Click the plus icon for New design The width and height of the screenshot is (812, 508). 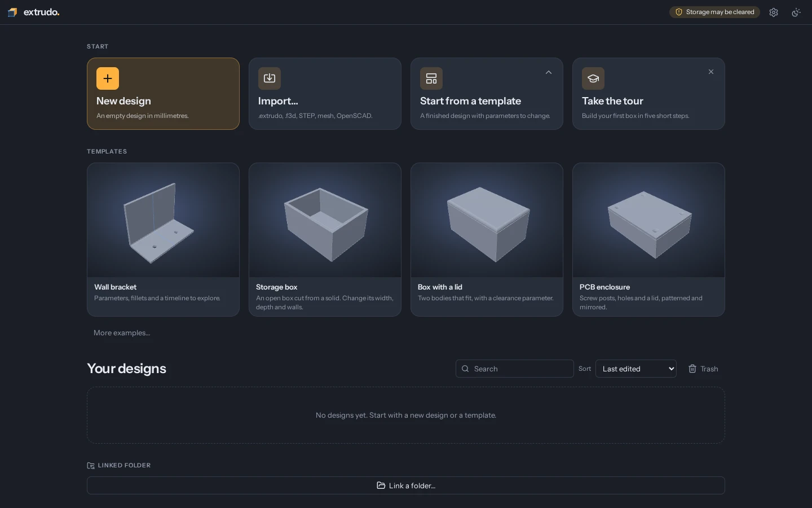pos(108,78)
